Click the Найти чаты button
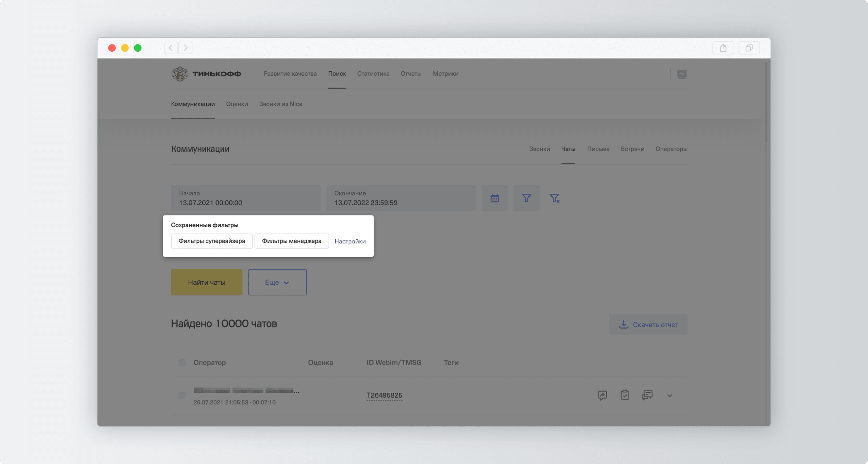Image resolution: width=868 pixels, height=464 pixels. 207,282
